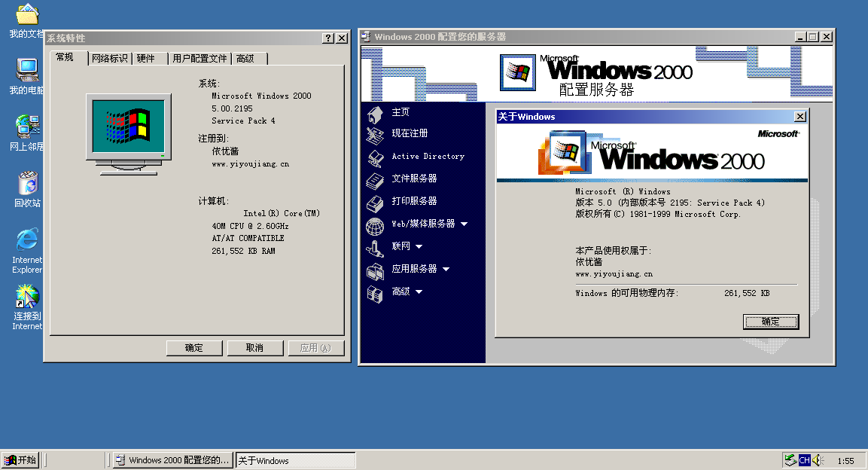Click the taskbar clock showing 1:55
The width and height of the screenshot is (868, 470).
(x=846, y=461)
